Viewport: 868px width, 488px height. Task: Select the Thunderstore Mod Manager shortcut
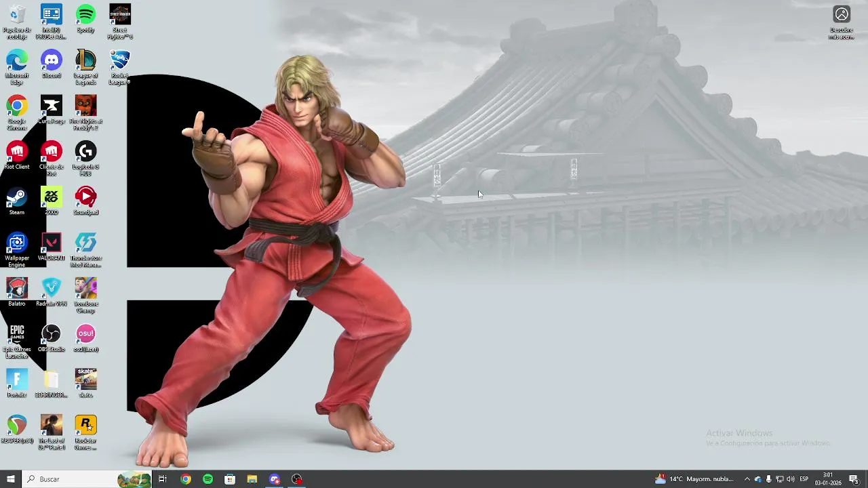point(85,249)
